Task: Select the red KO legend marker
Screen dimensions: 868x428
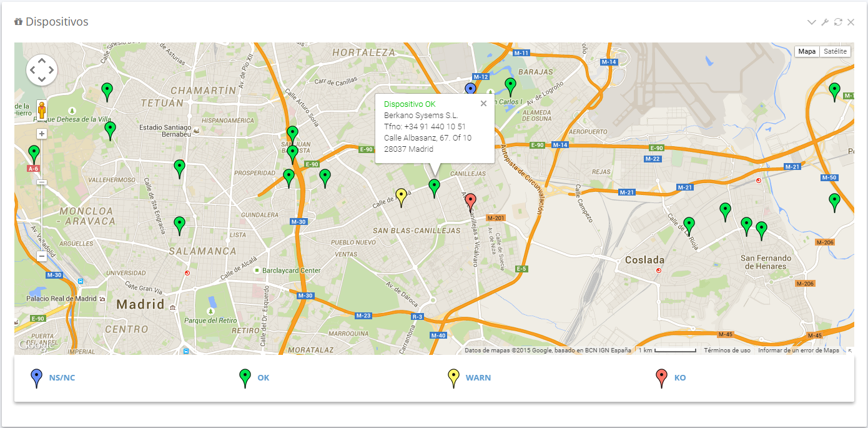Action: tap(661, 376)
